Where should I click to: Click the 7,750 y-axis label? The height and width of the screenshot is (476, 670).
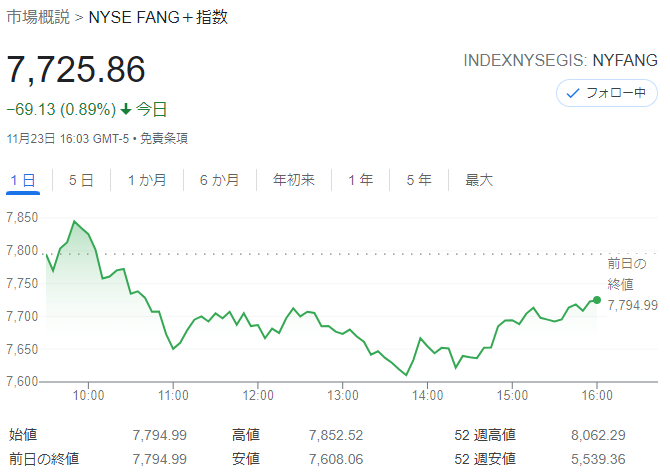22,283
